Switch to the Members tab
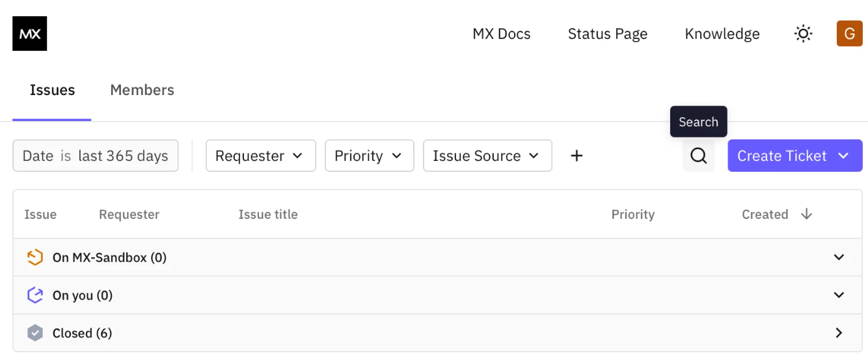Viewport: 868px width, 353px height. point(142,90)
